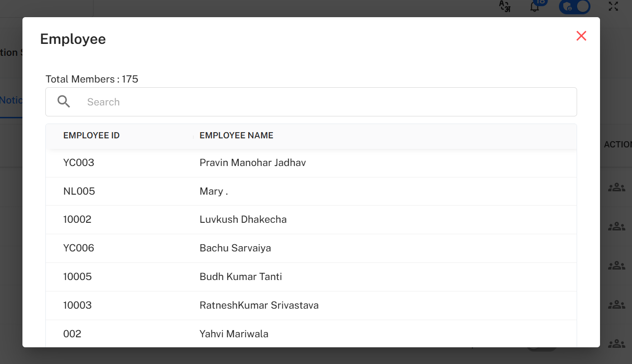Enter fullscreen using the expand arrows icon

click(613, 7)
